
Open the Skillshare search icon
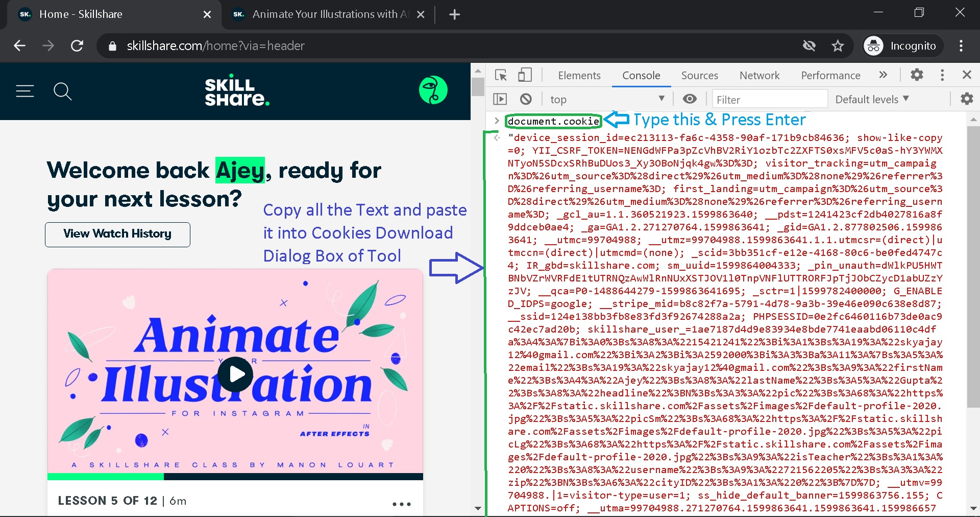(x=62, y=91)
